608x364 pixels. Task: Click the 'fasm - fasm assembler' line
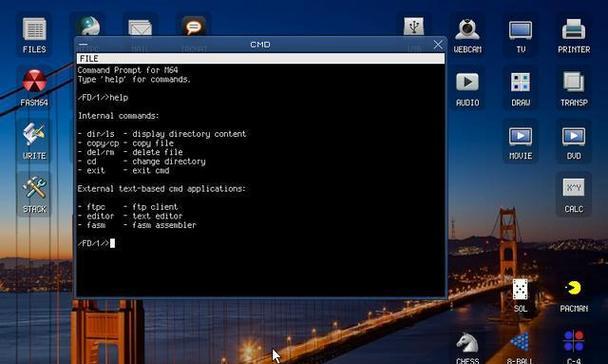coord(137,225)
